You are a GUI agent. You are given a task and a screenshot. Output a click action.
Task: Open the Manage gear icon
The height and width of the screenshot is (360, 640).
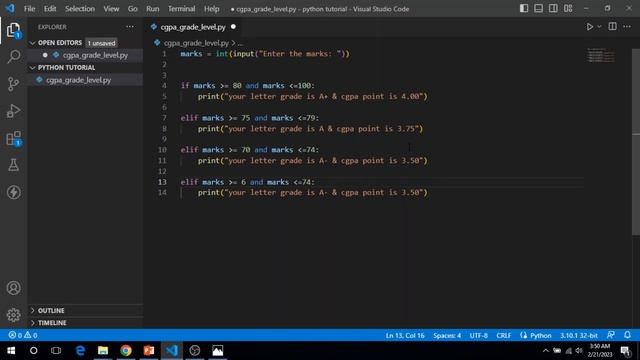pyautogui.click(x=13, y=315)
